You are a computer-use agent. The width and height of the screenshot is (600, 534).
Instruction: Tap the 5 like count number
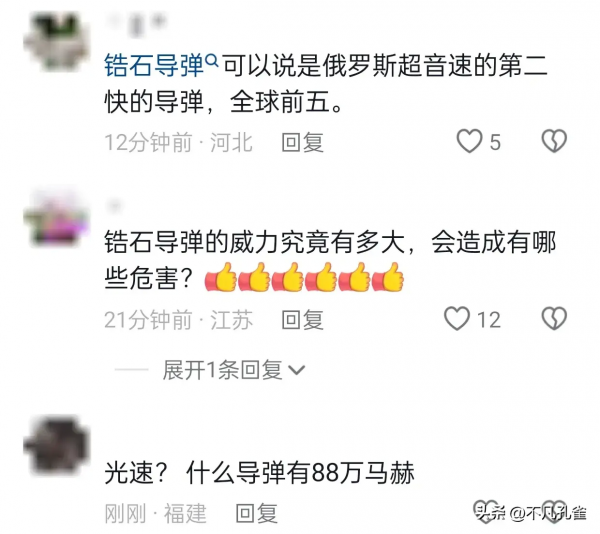pyautogui.click(x=495, y=142)
